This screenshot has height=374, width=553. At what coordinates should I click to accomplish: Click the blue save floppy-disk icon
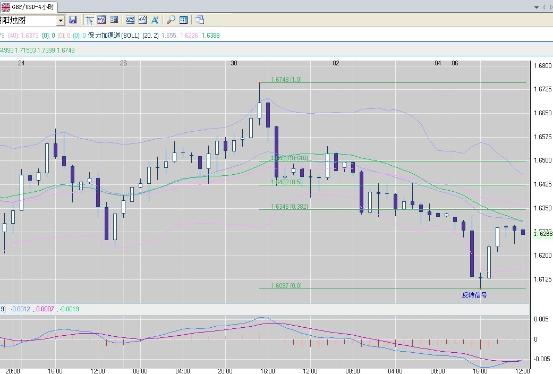click(73, 20)
